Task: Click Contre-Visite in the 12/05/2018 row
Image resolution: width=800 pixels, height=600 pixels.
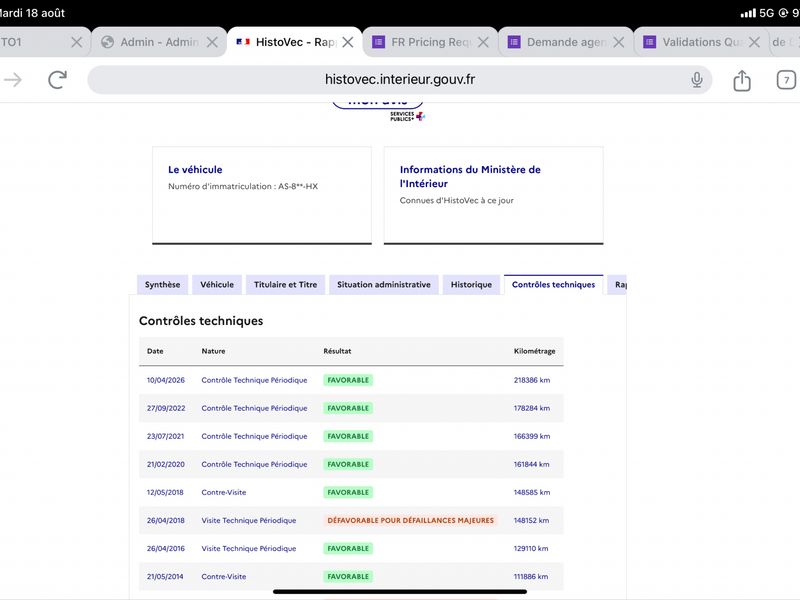Action: (x=223, y=492)
